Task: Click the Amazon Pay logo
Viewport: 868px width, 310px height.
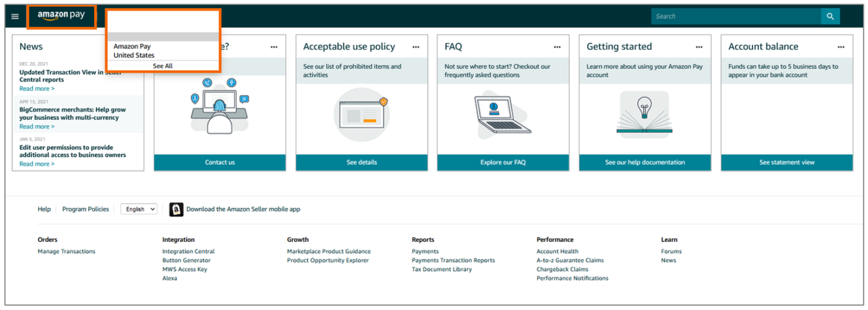Action: 61,16
